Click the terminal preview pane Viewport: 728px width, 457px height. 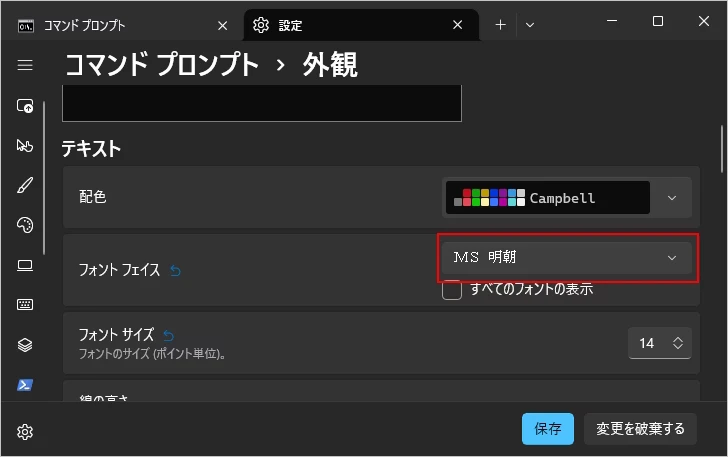point(262,103)
